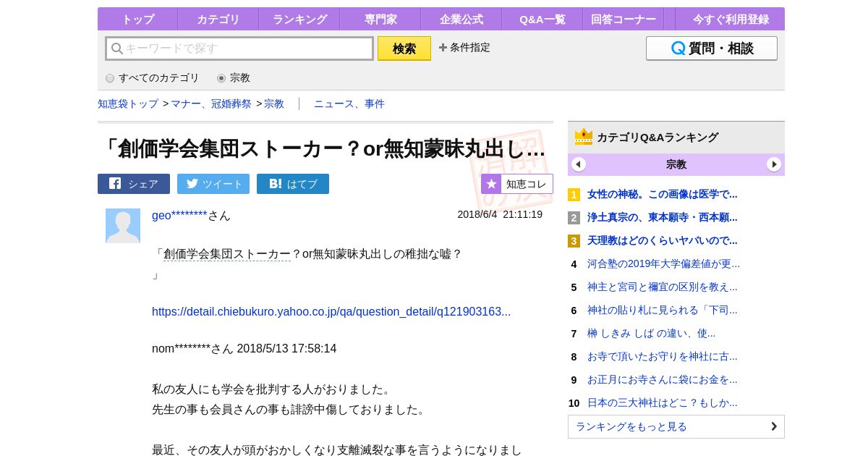Screen dimensions: 868x456
Task: Open the 専門家 tab
Action: [380, 20]
